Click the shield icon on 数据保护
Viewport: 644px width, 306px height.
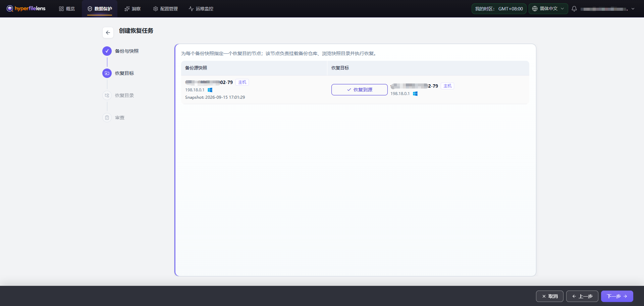click(90, 9)
